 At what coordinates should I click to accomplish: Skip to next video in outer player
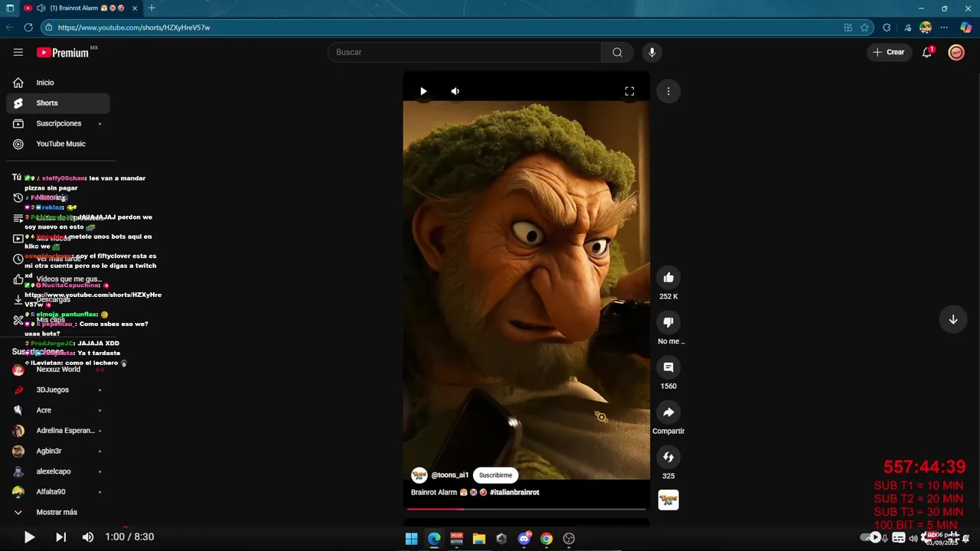(x=61, y=537)
